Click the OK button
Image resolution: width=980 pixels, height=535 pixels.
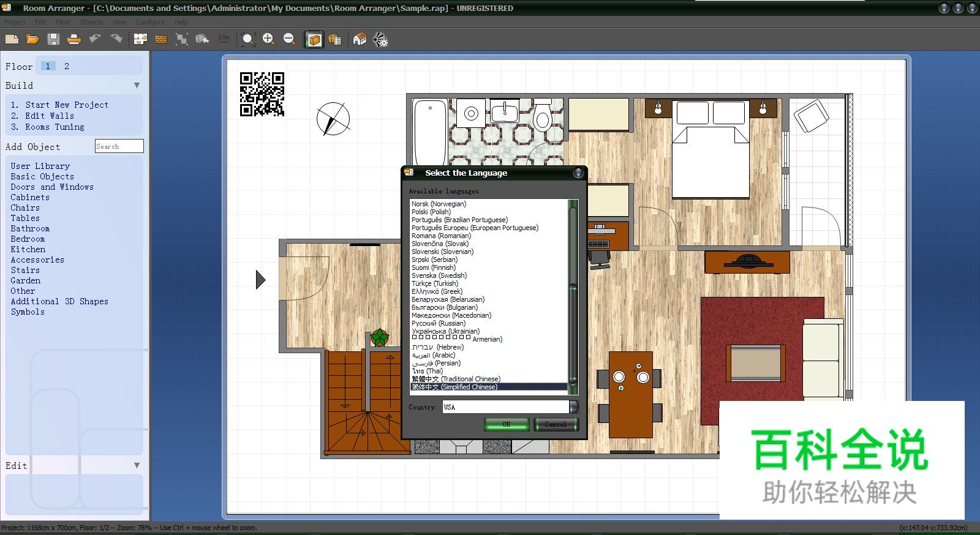507,424
